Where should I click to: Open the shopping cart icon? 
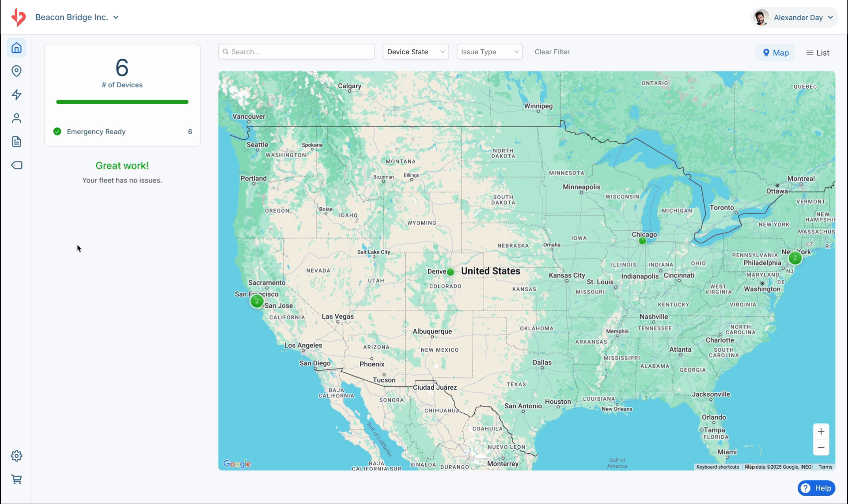pos(16,479)
